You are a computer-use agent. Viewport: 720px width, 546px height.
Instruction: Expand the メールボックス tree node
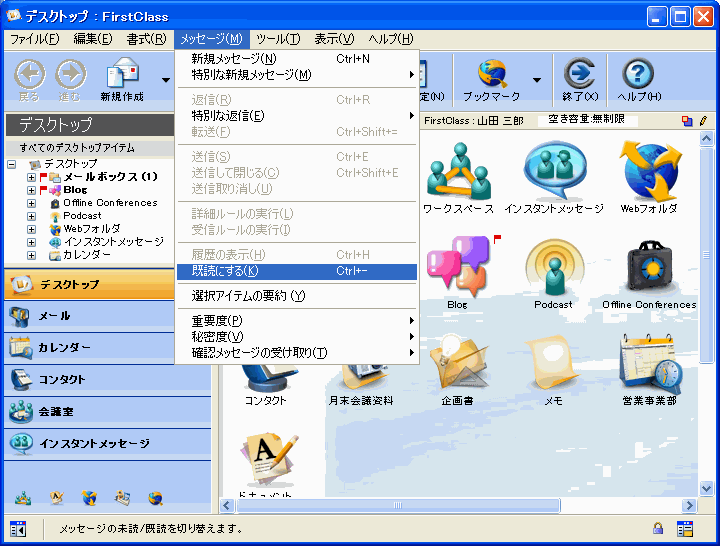click(31, 177)
